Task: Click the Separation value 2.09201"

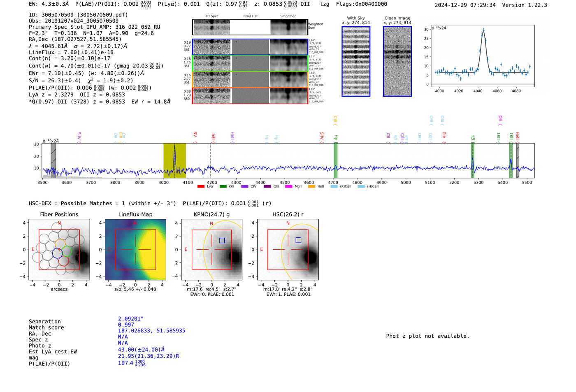Action: [131, 319]
